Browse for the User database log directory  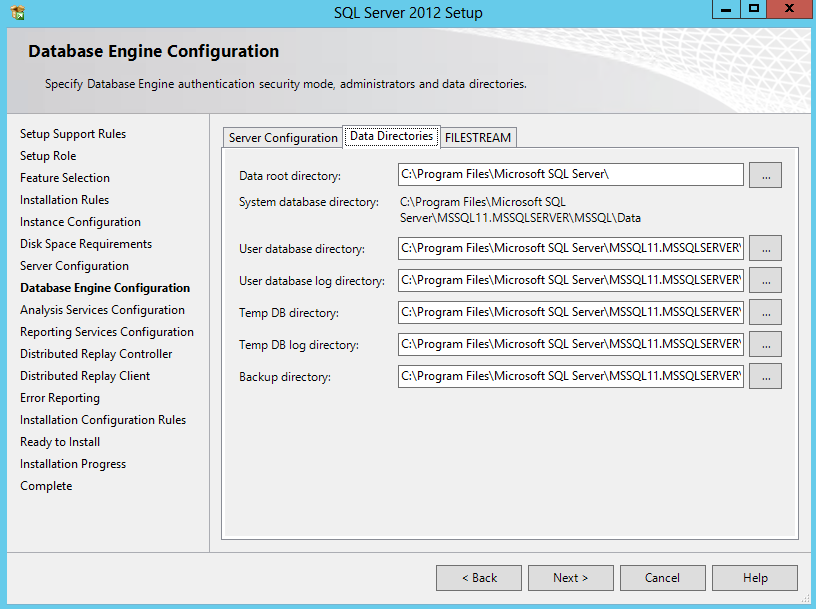[x=766, y=281]
